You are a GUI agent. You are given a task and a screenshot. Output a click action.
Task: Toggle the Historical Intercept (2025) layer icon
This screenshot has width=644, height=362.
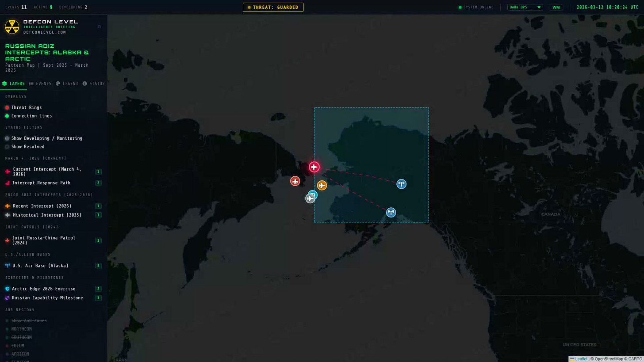tap(8, 215)
